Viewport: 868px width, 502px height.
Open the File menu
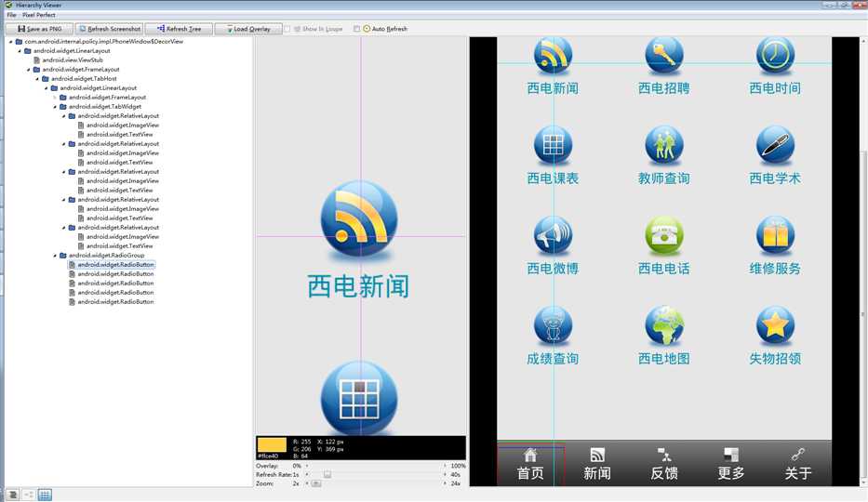11,15
